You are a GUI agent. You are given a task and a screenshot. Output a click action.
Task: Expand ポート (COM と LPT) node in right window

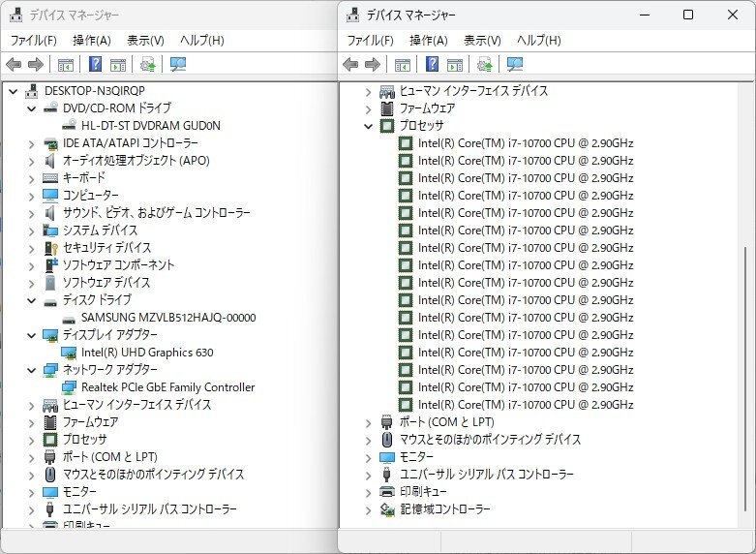coord(369,423)
